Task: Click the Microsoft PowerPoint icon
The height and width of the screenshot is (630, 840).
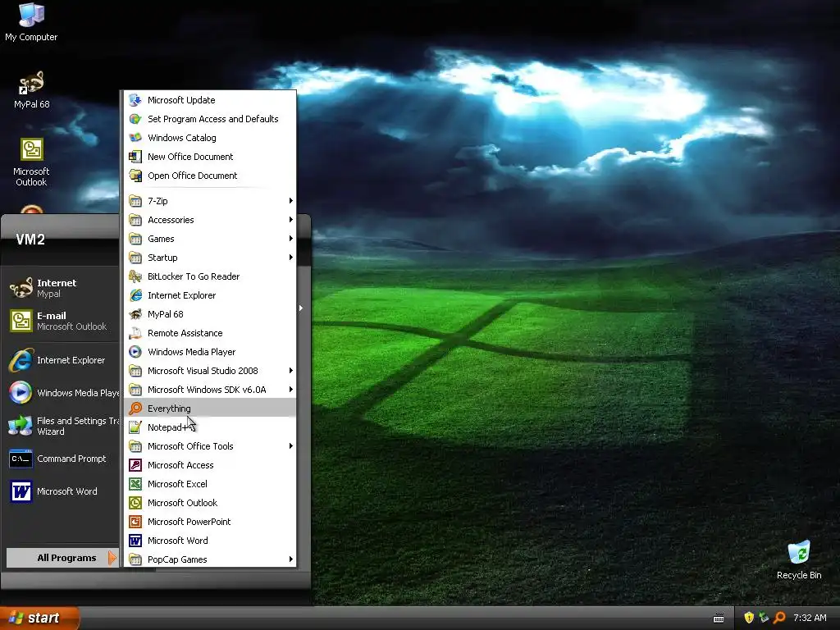Action: [x=135, y=521]
